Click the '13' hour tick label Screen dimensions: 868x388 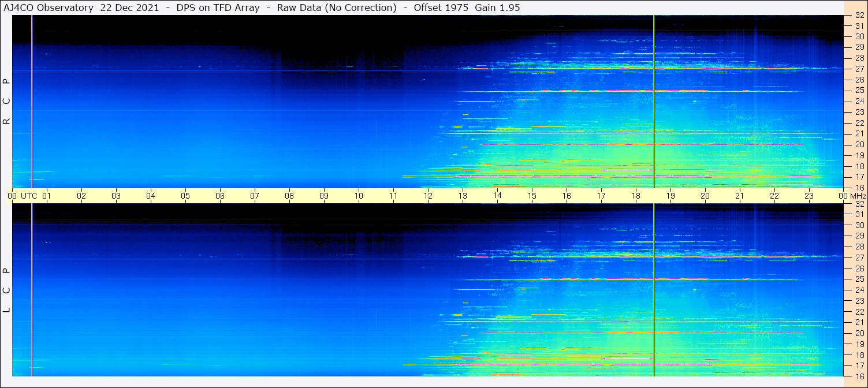(463, 196)
